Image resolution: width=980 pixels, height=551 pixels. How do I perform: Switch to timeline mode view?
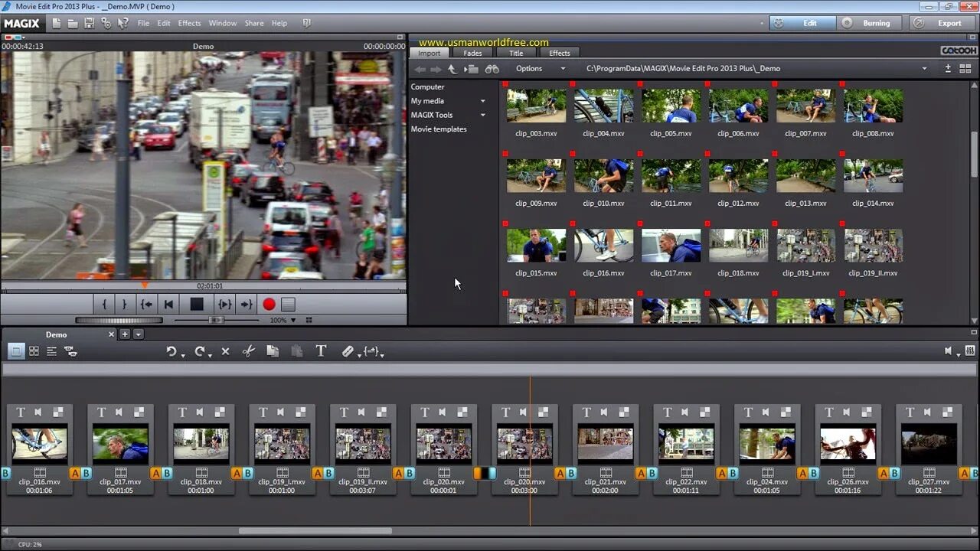tap(52, 350)
